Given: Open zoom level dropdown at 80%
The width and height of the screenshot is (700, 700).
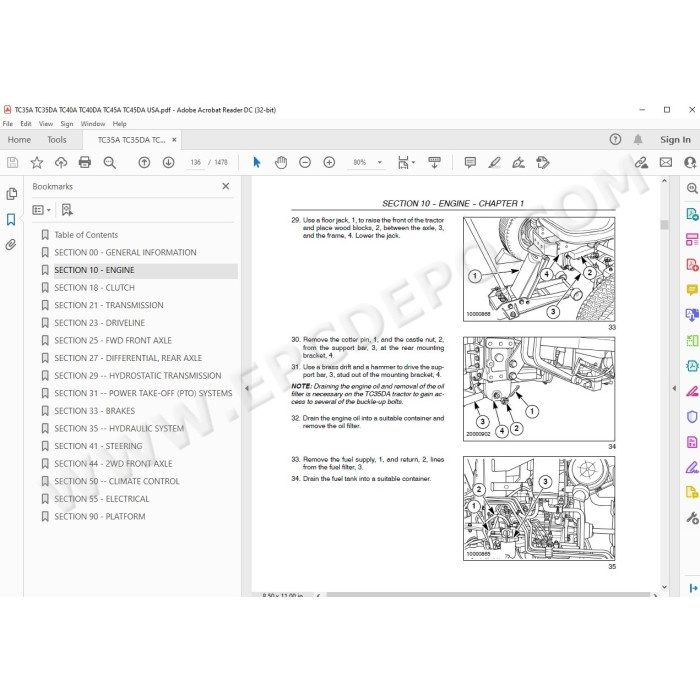Looking at the screenshot, I should click(380, 162).
